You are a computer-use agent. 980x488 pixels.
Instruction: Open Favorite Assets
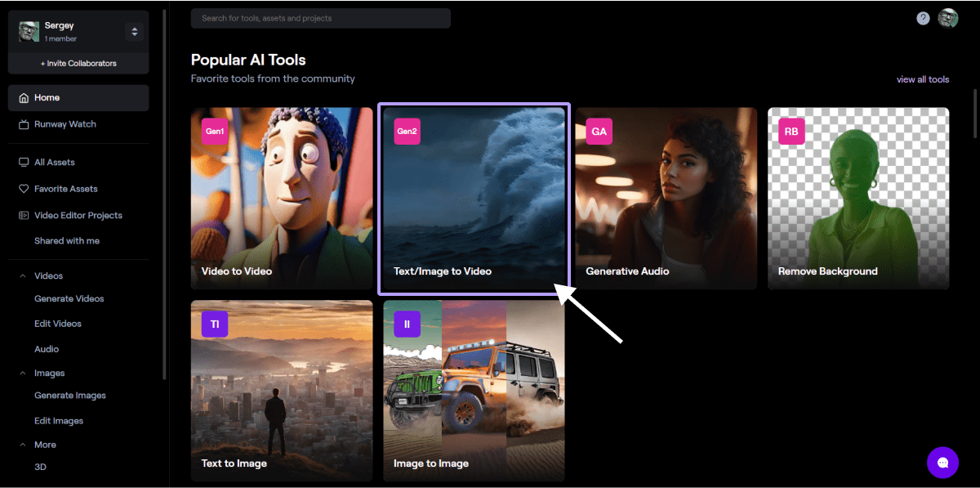[66, 189]
